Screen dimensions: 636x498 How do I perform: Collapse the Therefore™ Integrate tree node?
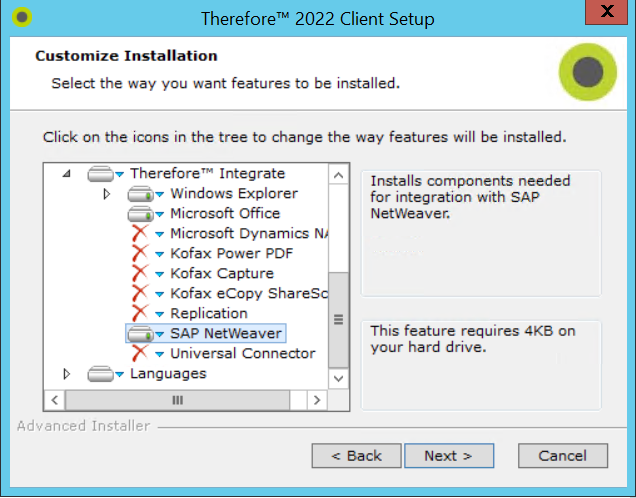coord(67,174)
